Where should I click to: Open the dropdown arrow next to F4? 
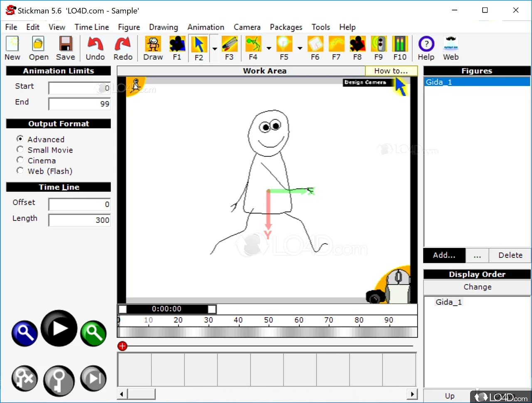tap(269, 49)
